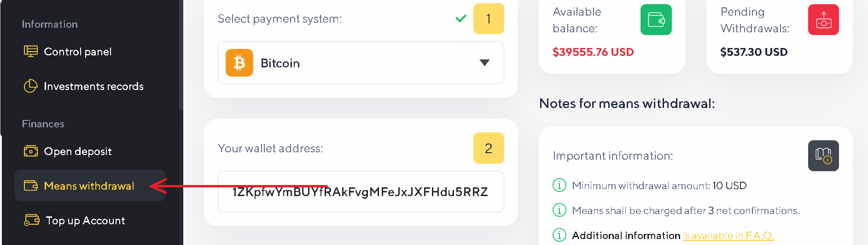Click the Control panel monitor icon
This screenshot has height=245, width=868.
(31, 52)
